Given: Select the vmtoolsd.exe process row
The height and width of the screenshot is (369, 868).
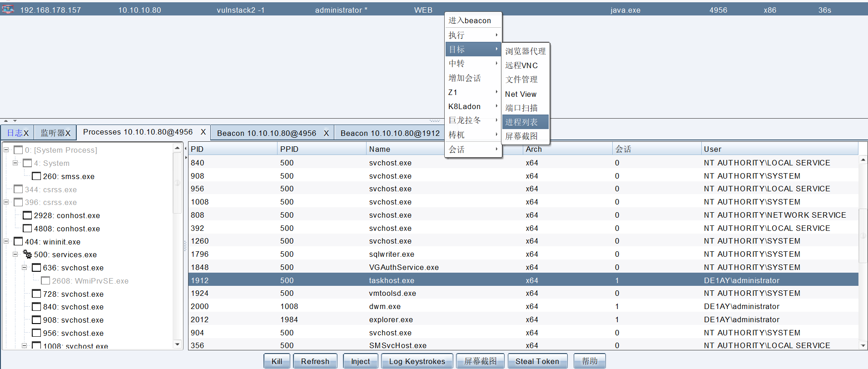Looking at the screenshot, I should point(523,293).
